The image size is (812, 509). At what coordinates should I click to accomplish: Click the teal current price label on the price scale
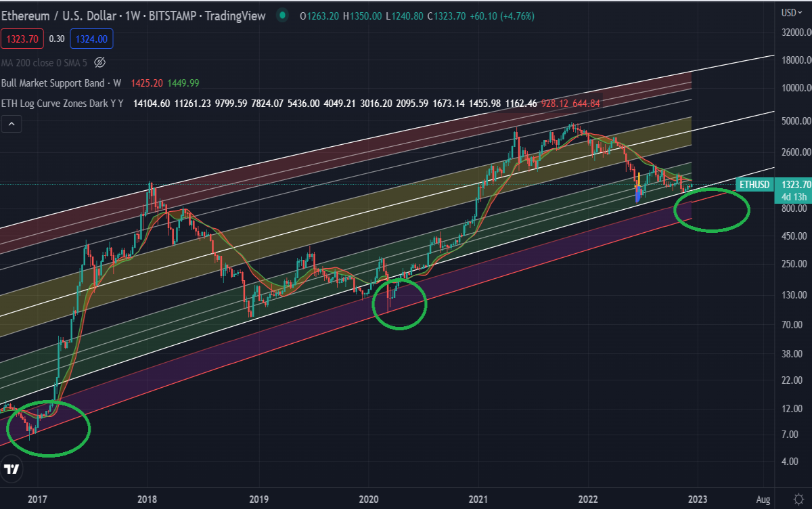(793, 184)
